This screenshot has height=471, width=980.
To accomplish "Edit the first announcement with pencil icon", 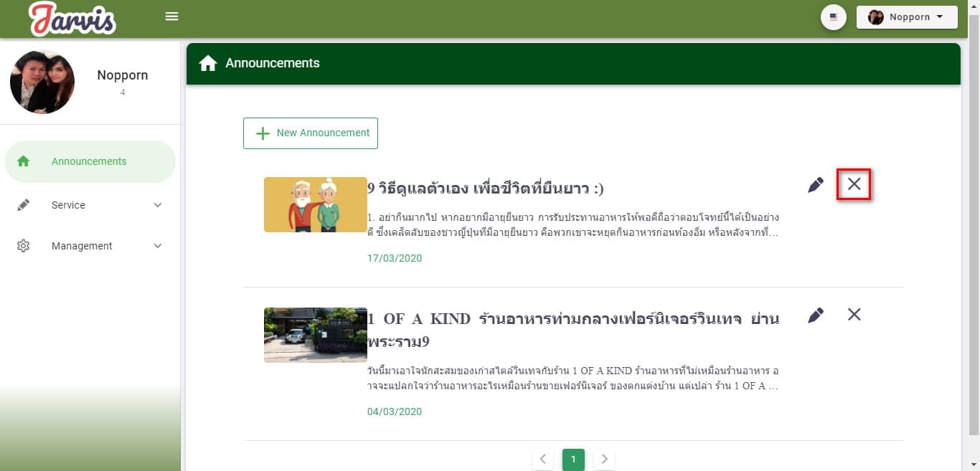I will (815, 185).
